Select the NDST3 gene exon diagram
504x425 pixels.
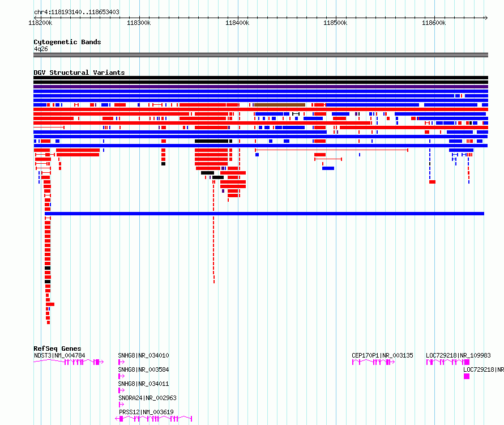pos(69,362)
